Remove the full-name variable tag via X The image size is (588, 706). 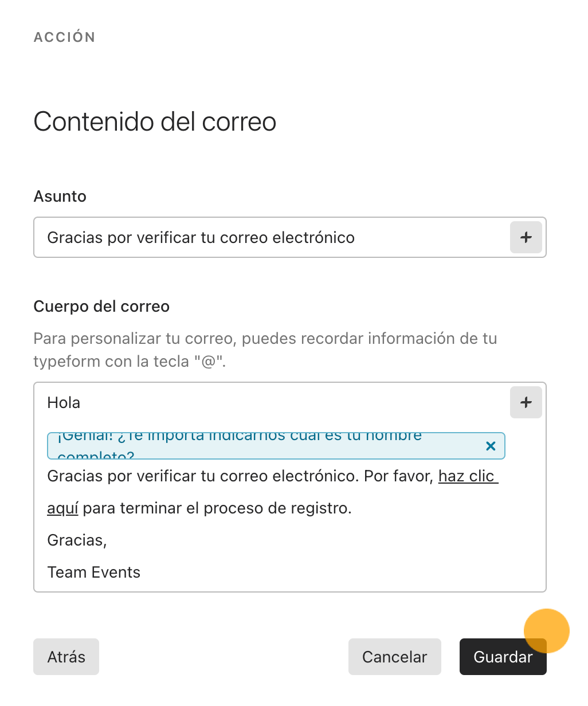[491, 446]
